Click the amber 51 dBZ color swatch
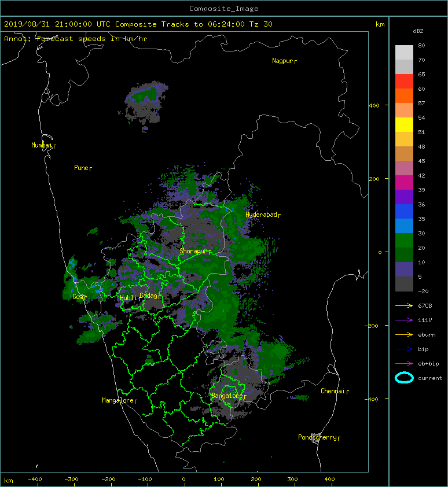The height and width of the screenshot is (487, 448). 404,139
